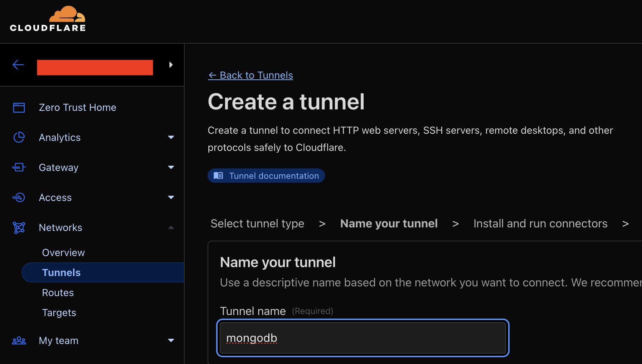Open Targets under Networks
The width and height of the screenshot is (642, 364).
(59, 313)
